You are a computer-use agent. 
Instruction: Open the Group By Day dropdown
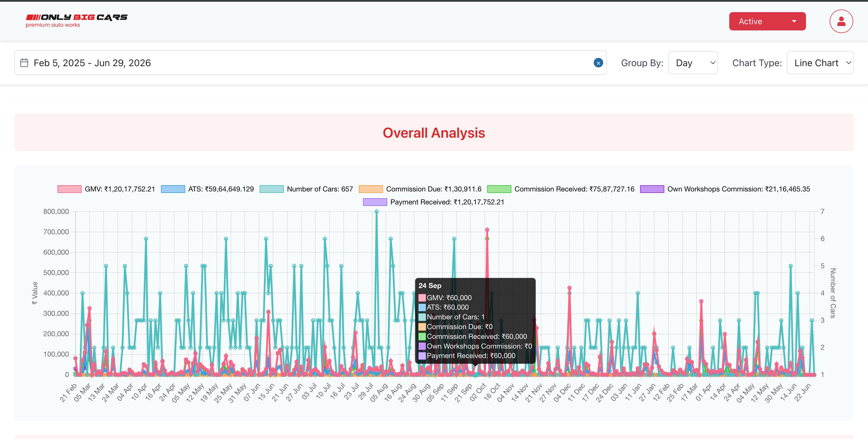693,63
